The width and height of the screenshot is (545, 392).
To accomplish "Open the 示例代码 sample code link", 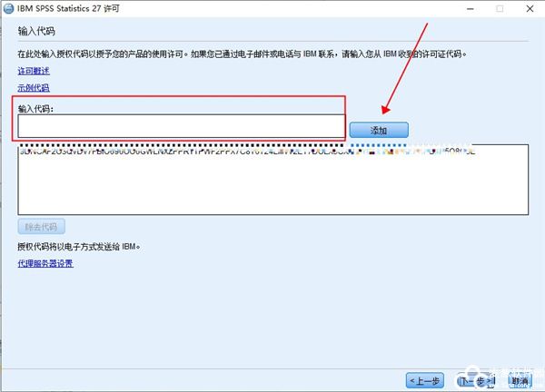I will point(34,87).
